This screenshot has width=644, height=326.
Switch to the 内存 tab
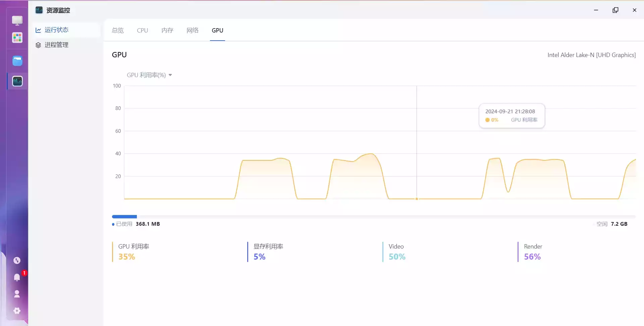click(x=167, y=31)
